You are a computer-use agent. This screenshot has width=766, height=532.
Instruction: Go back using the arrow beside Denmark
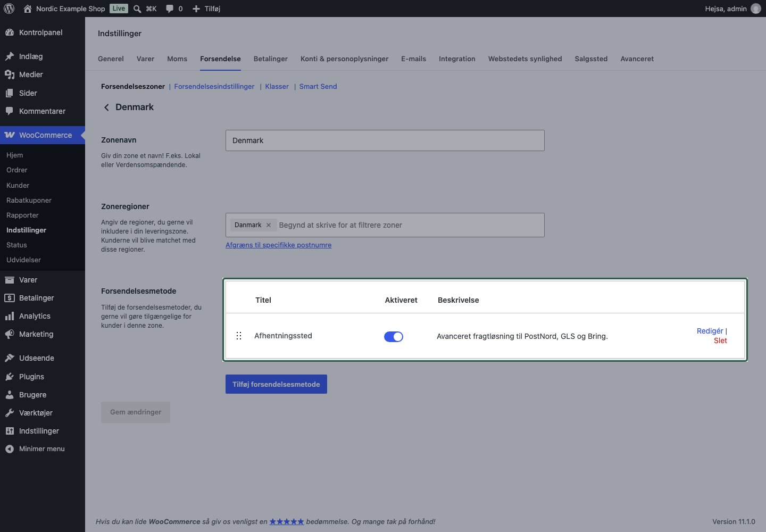(x=106, y=107)
